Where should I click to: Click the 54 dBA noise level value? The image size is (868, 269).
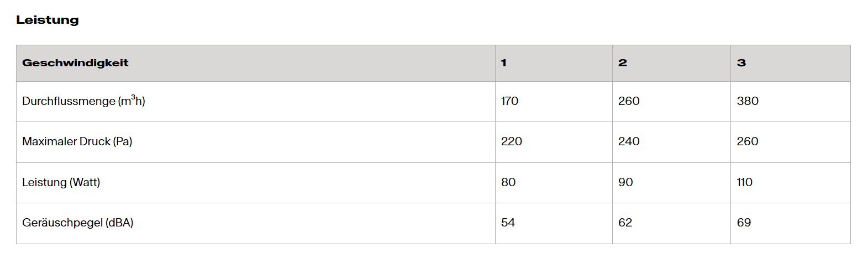tap(508, 223)
